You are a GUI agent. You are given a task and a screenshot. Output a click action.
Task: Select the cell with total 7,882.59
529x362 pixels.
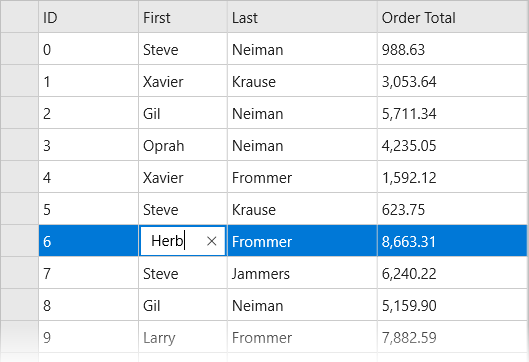click(452, 337)
